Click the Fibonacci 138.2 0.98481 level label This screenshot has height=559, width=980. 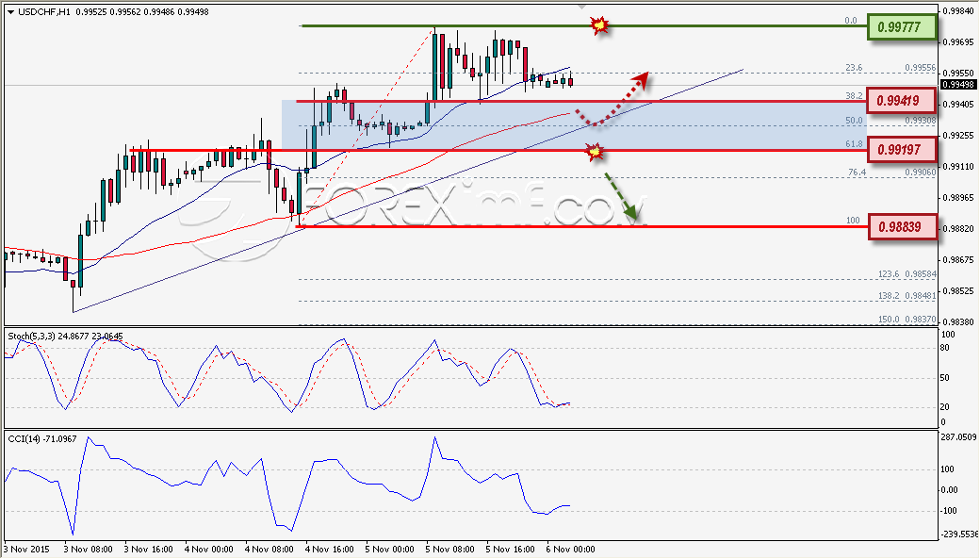907,296
